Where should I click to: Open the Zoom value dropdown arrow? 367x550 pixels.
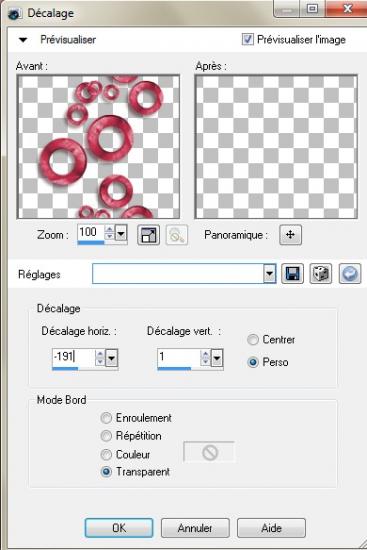pyautogui.click(x=121, y=233)
